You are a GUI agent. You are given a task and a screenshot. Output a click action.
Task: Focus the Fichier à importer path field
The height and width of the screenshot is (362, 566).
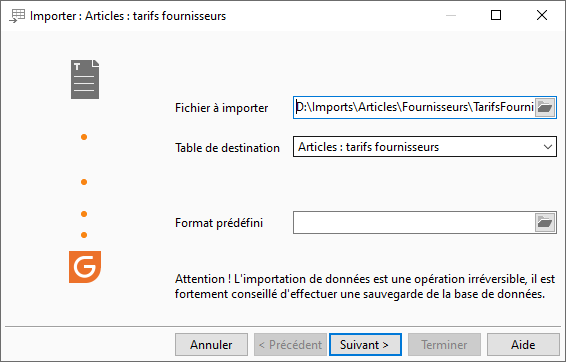click(x=414, y=107)
